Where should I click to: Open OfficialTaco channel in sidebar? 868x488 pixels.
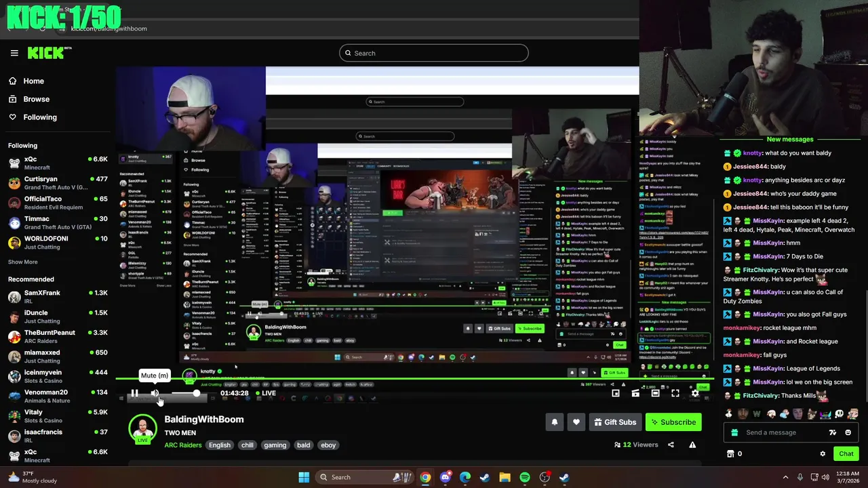click(58, 203)
